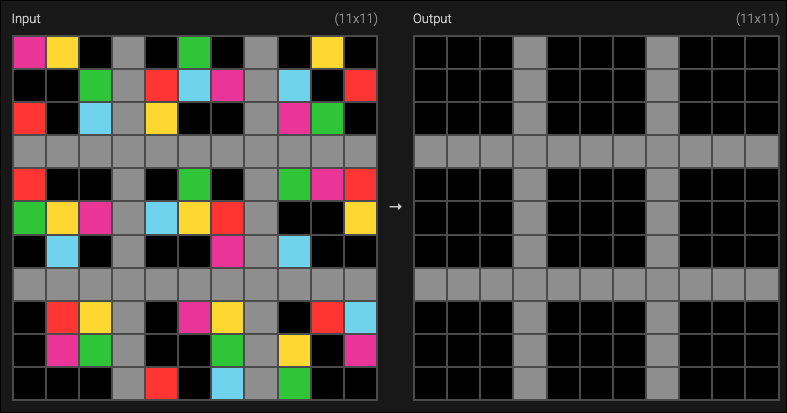Select the yellow cell beside the top-left magenta cell

point(62,52)
